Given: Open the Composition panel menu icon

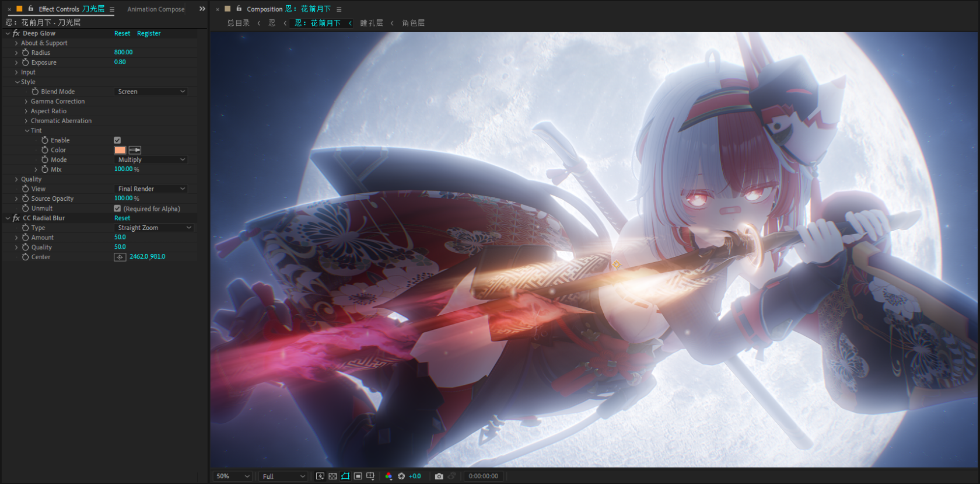Looking at the screenshot, I should pyautogui.click(x=339, y=9).
